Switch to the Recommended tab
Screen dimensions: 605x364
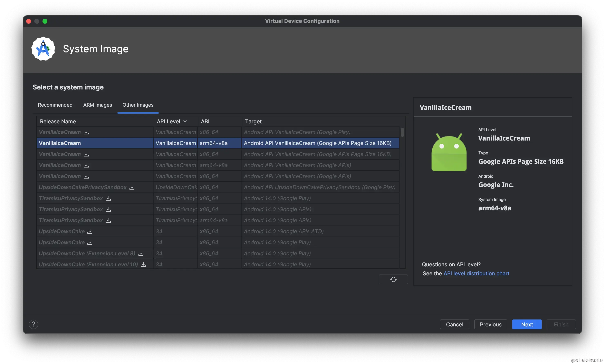pos(55,105)
